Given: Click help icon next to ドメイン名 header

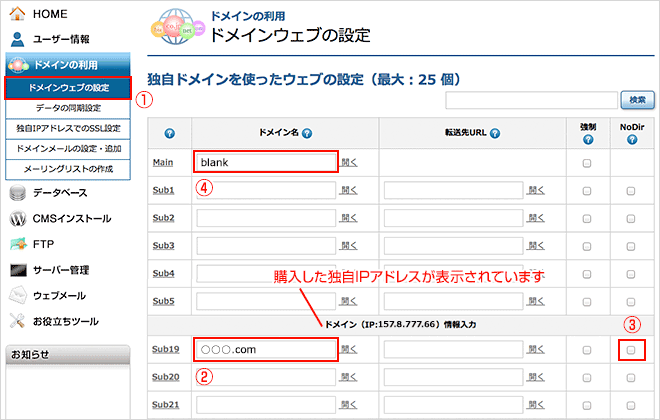Looking at the screenshot, I should (x=307, y=133).
